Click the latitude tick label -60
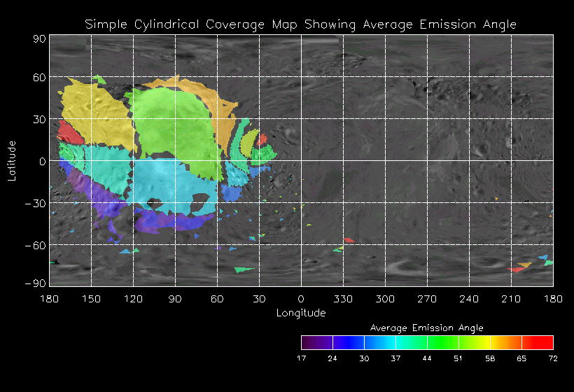 (36, 245)
